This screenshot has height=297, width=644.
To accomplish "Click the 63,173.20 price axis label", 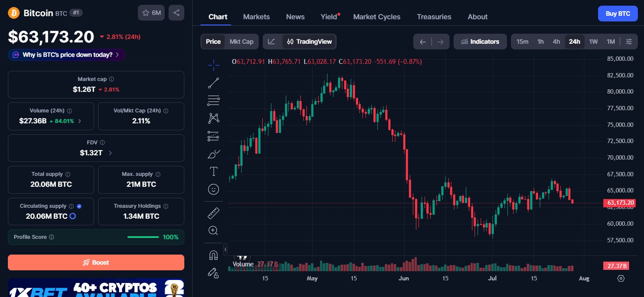I will [x=619, y=203].
